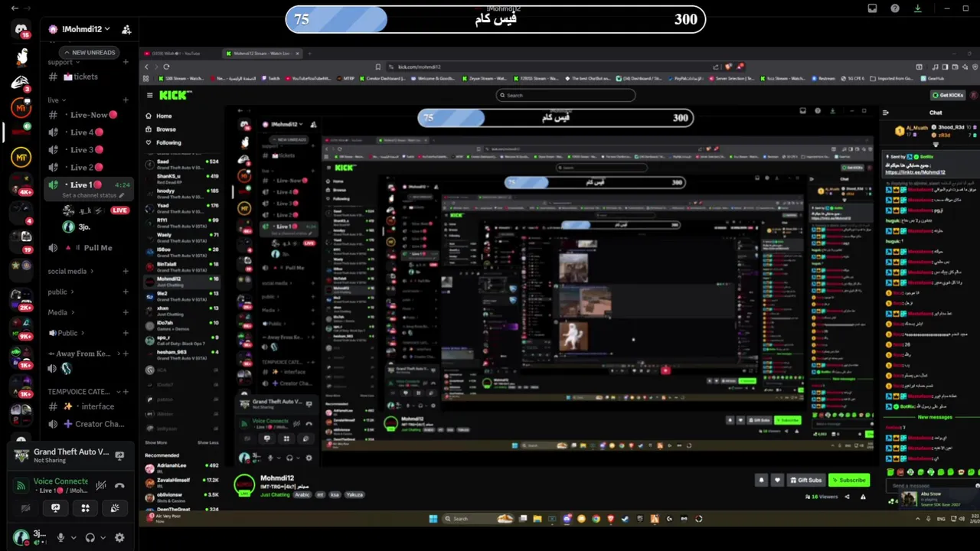This screenshot has height=551, width=980.
Task: Open the orange MT server icon
Action: click(21, 109)
